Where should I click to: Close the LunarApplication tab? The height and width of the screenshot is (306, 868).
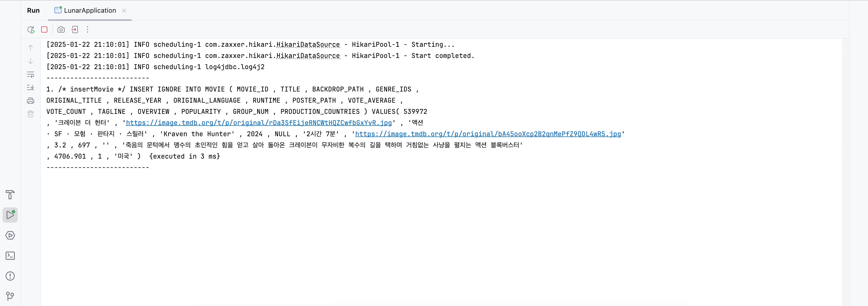[124, 10]
